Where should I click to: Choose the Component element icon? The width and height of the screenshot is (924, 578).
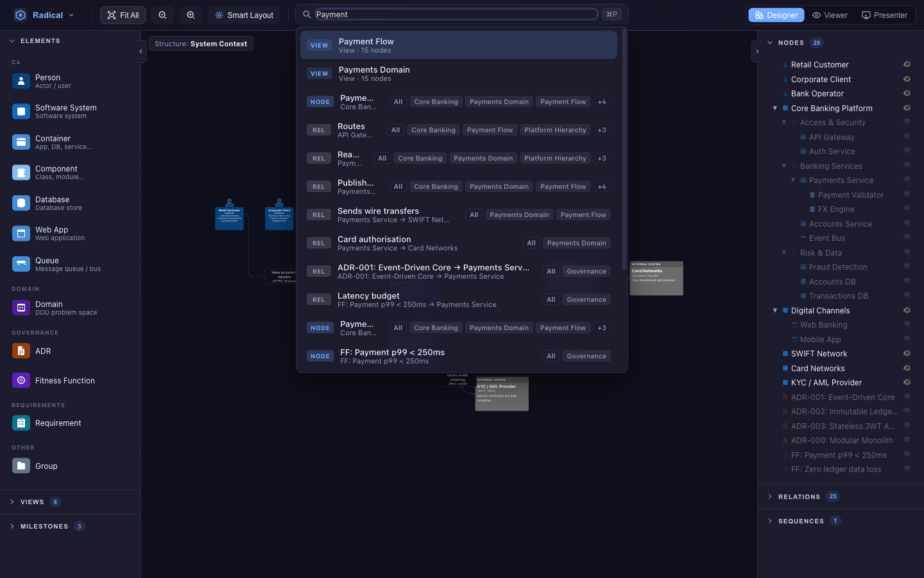21,173
